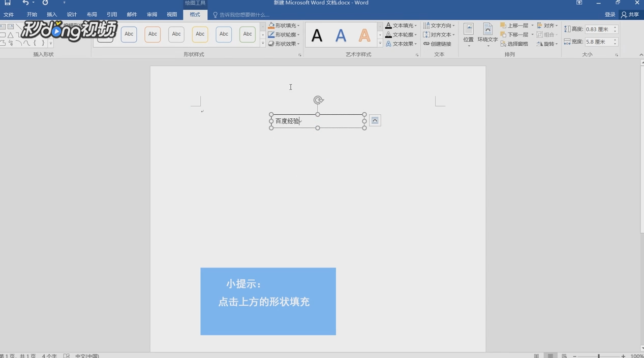This screenshot has height=358, width=644.
Task: Switch to the 审阅 (Review) tab
Action: tap(152, 15)
